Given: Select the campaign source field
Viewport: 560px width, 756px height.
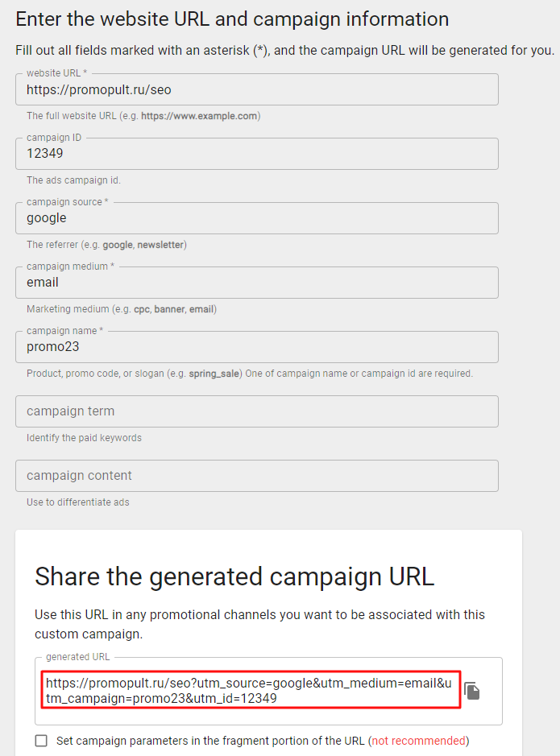Looking at the screenshot, I should [256, 218].
